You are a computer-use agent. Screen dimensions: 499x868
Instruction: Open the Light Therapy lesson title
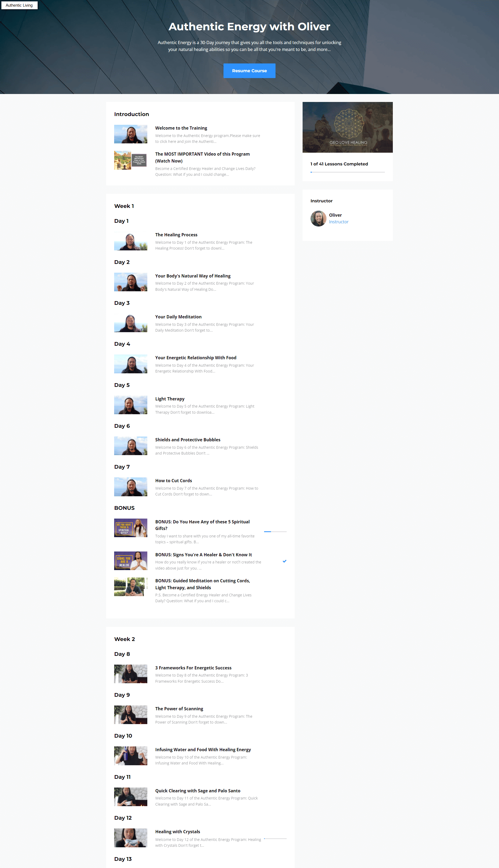170,399
